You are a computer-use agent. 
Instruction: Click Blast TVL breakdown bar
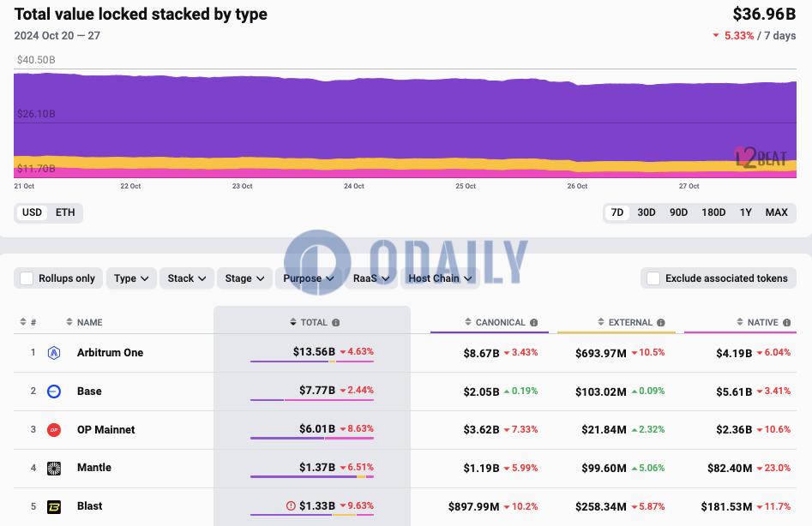(312, 515)
